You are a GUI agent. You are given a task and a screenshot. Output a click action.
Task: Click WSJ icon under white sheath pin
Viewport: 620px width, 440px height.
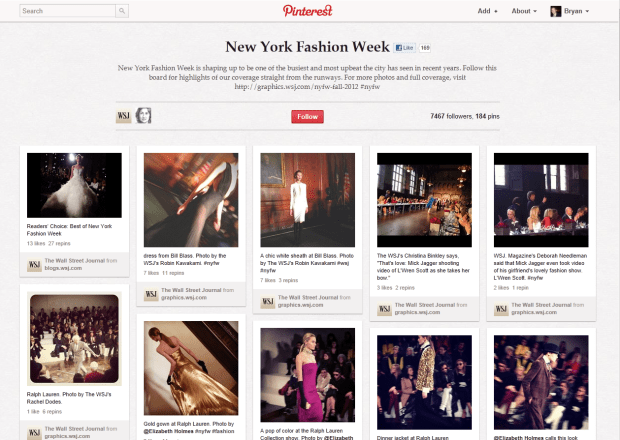tap(268, 301)
